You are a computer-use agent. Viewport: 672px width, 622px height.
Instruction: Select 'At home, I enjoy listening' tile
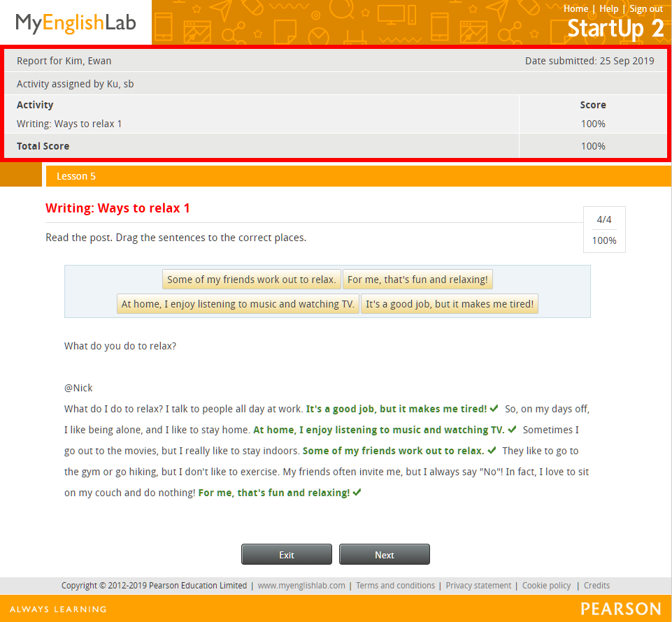coord(238,304)
